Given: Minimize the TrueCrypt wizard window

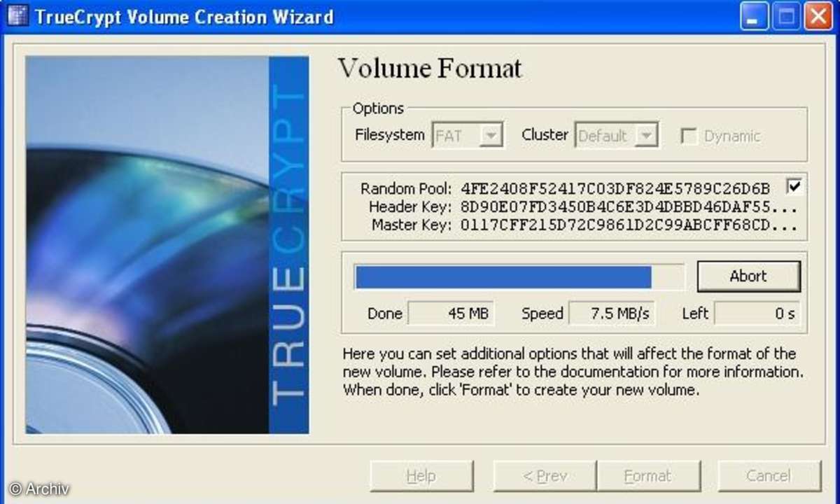Looking at the screenshot, I should [x=754, y=16].
